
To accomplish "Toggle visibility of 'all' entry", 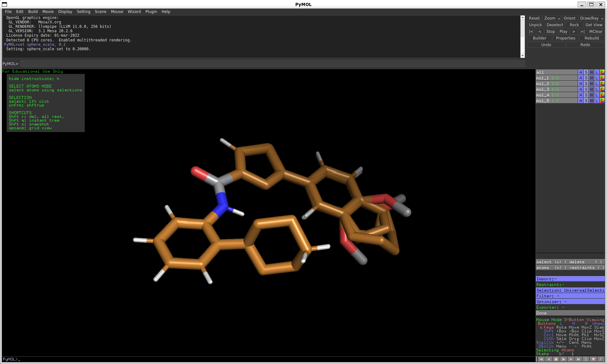I will [x=556, y=72].
